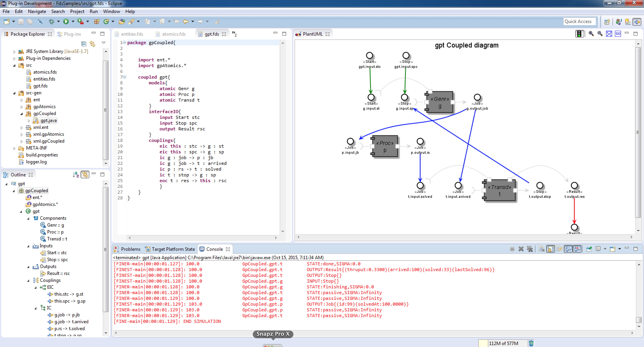Toggle Link with Editor in Package Explorer
Image resolution: width=644 pixels, height=347 pixels.
click(92, 44)
